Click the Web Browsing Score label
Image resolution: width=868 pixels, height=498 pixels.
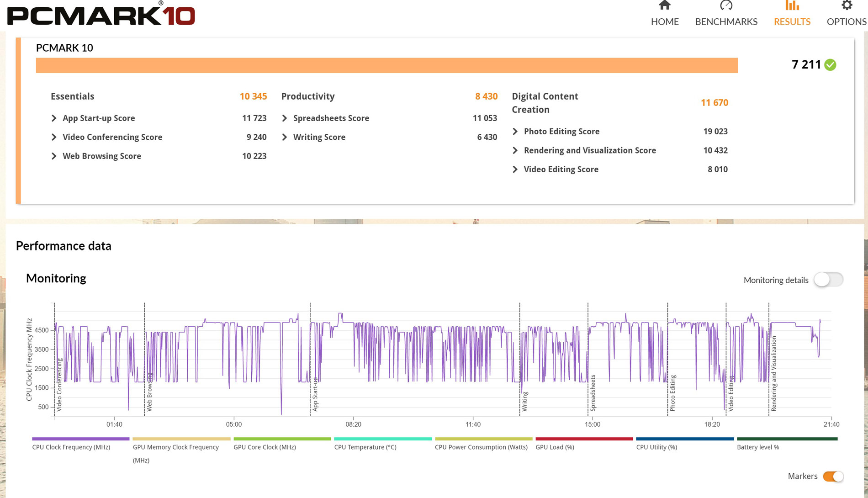(x=101, y=156)
